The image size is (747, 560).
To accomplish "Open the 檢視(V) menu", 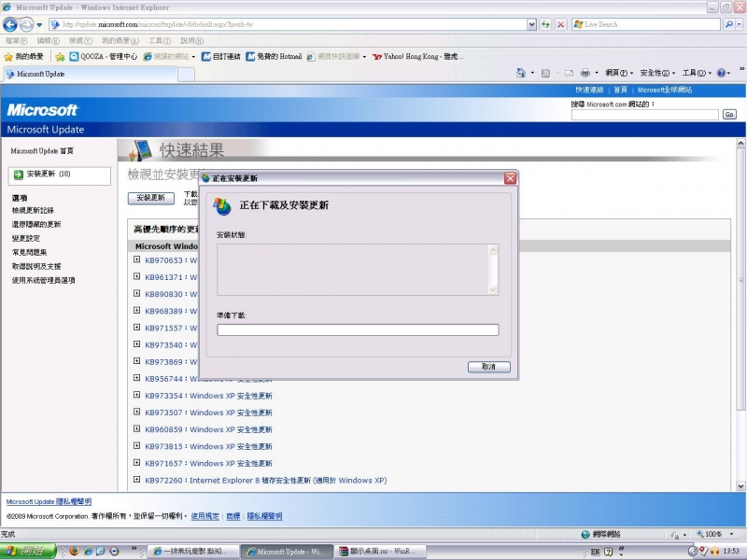I will (x=80, y=41).
